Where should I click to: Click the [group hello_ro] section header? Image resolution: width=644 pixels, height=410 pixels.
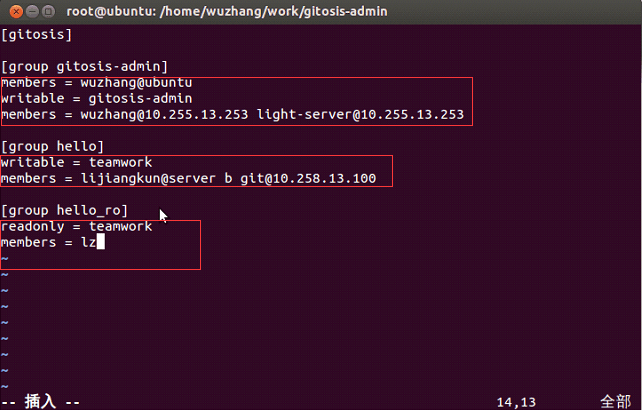click(x=64, y=210)
